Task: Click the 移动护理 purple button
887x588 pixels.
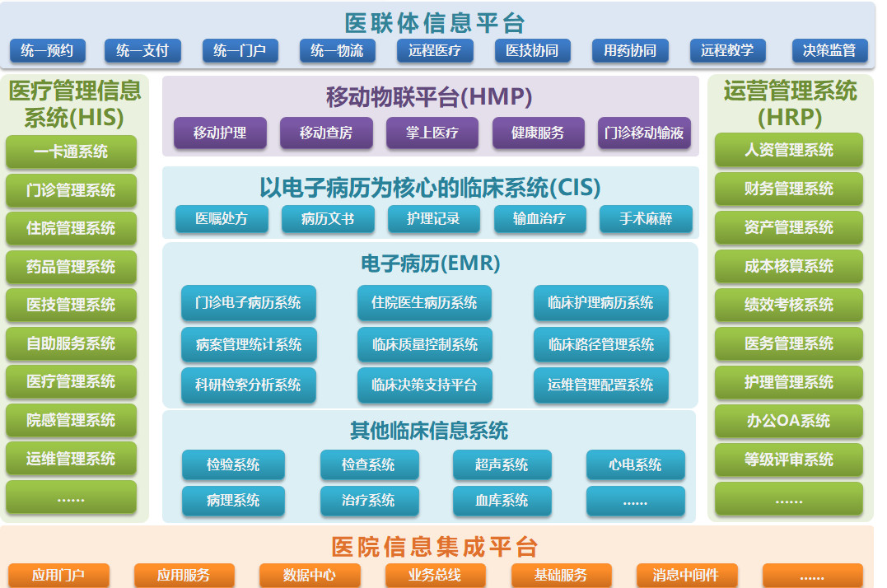Action: point(220,133)
